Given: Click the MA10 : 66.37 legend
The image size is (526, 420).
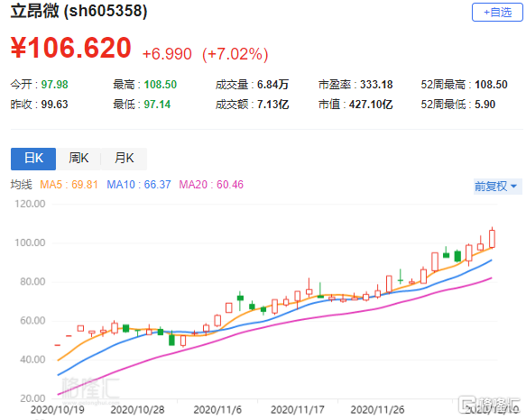Looking at the screenshot, I should [139, 185].
